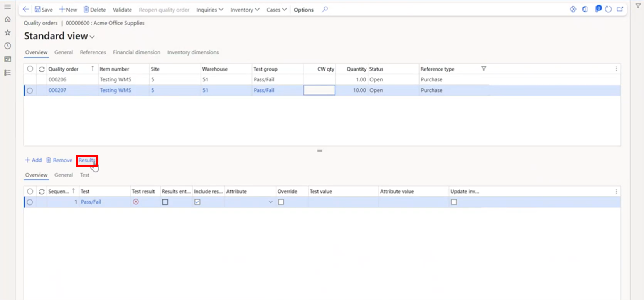Open the Home icon in sidebar
Screen dimensions: 644x300
coord(7,19)
